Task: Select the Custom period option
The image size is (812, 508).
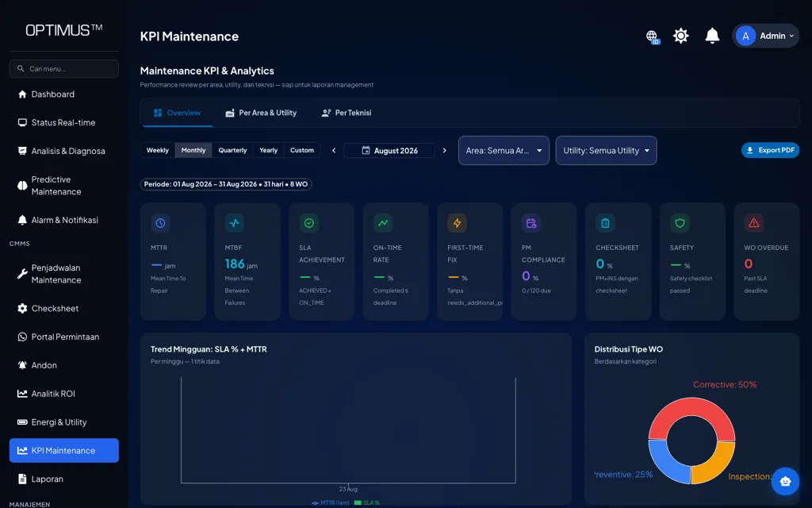Action: pos(302,150)
